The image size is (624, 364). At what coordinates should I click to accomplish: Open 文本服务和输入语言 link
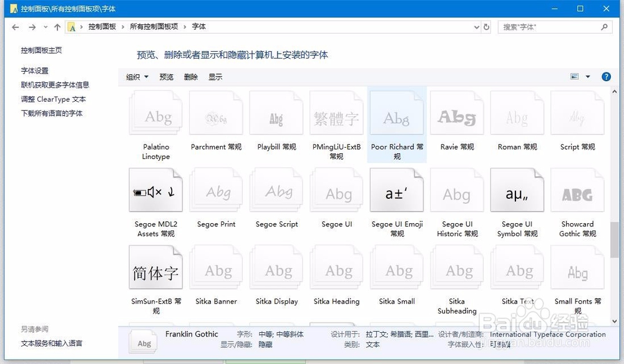click(x=52, y=343)
